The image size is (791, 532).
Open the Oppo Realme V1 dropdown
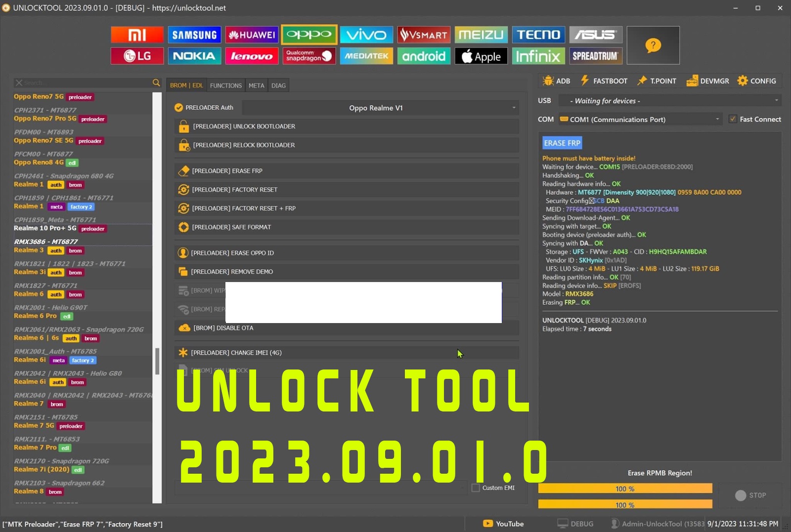point(380,108)
